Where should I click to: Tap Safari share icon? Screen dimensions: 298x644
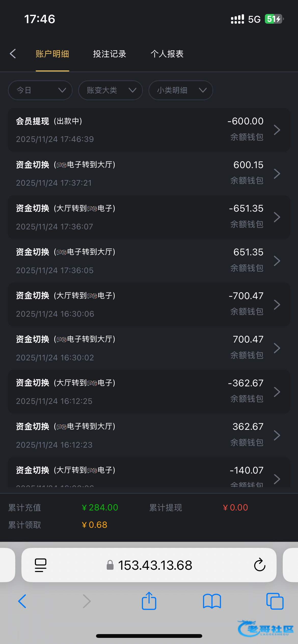[x=149, y=601]
